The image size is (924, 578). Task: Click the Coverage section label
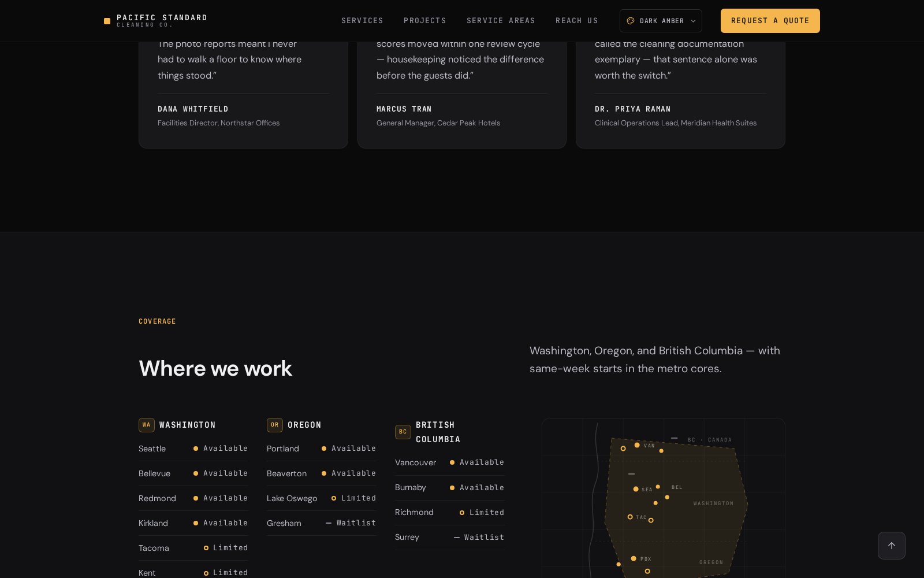(x=157, y=321)
